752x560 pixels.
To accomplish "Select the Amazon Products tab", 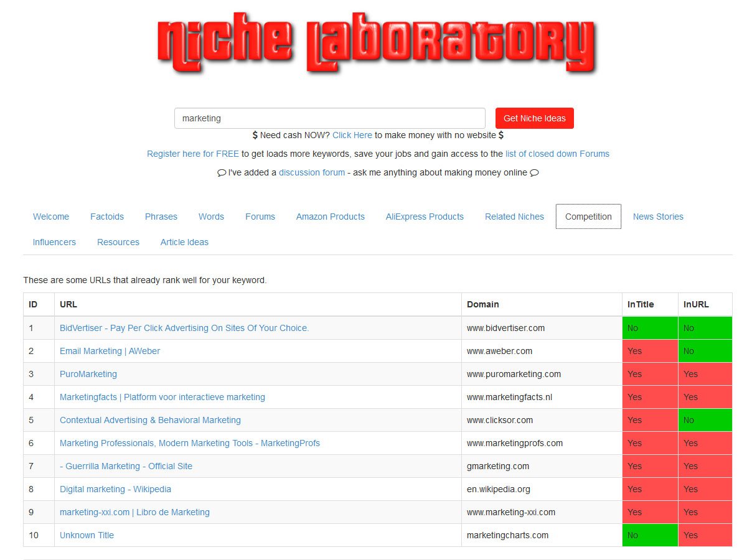I will click(331, 217).
